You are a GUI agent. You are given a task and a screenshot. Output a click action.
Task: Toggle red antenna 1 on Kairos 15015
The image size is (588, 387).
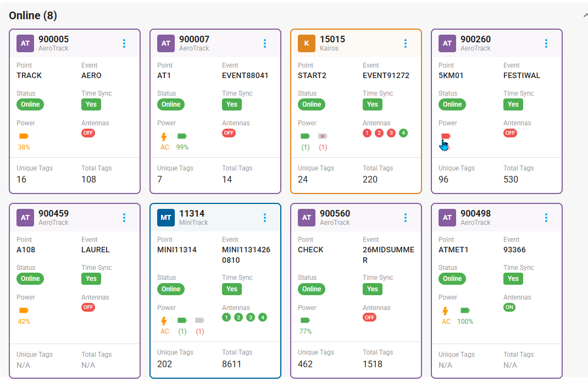367,132
